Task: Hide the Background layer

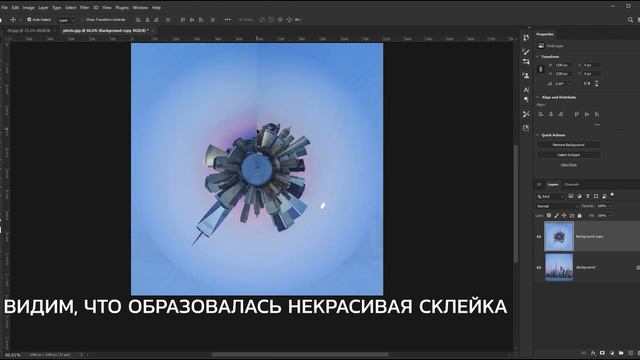Action: 539,268
